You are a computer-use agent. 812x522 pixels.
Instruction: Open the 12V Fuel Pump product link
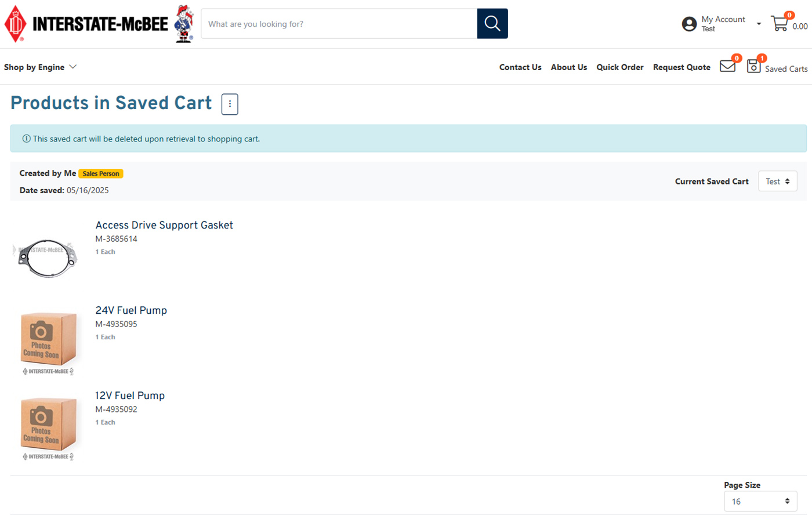pos(130,396)
